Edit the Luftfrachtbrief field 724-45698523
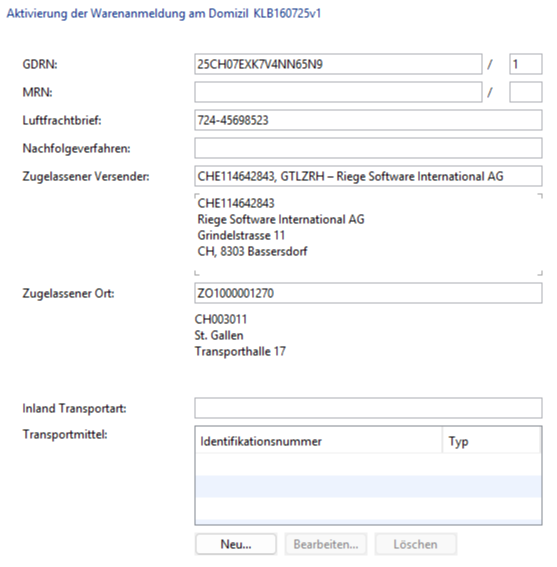The image size is (557, 567). (x=368, y=120)
